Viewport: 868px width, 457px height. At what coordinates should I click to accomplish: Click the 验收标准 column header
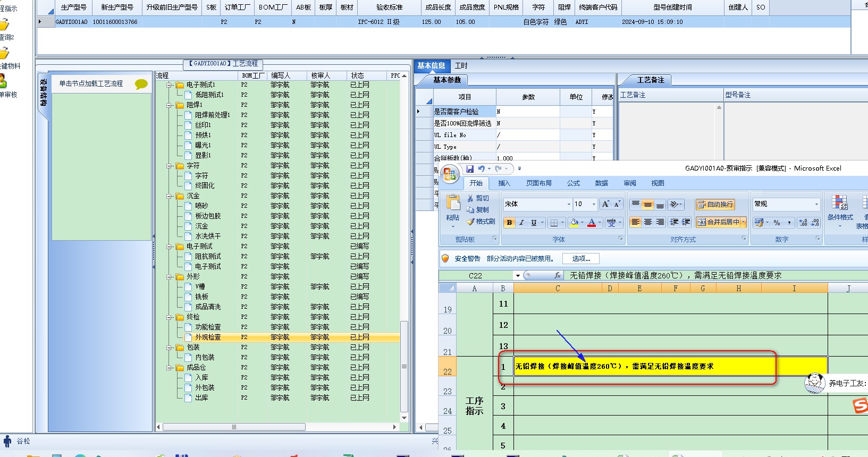(389, 7)
